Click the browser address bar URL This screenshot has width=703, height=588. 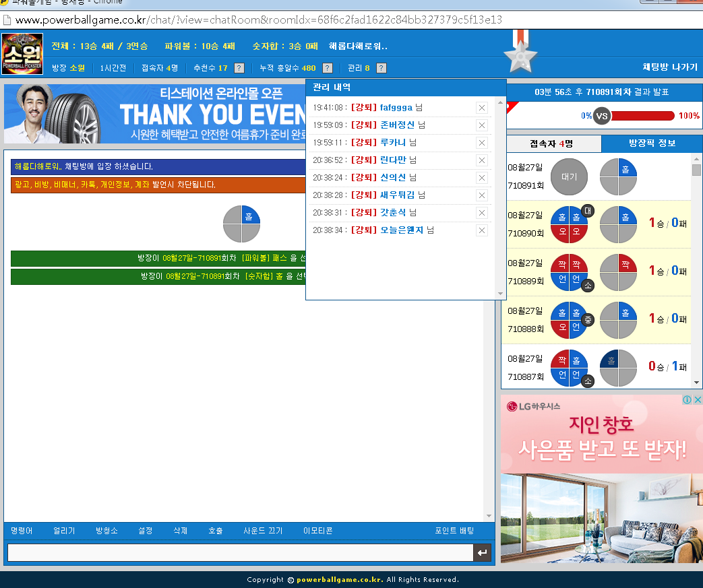[x=258, y=20]
